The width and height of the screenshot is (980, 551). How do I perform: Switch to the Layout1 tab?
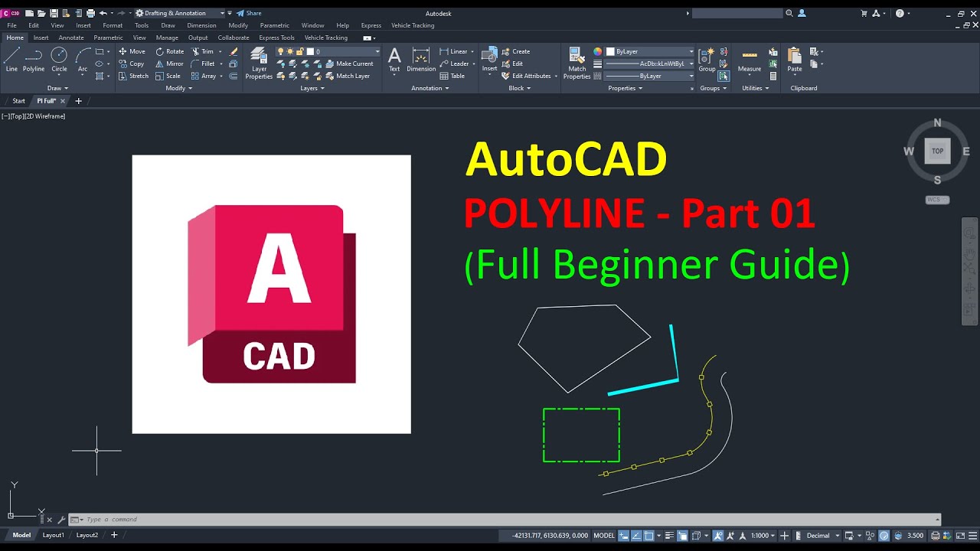point(54,535)
